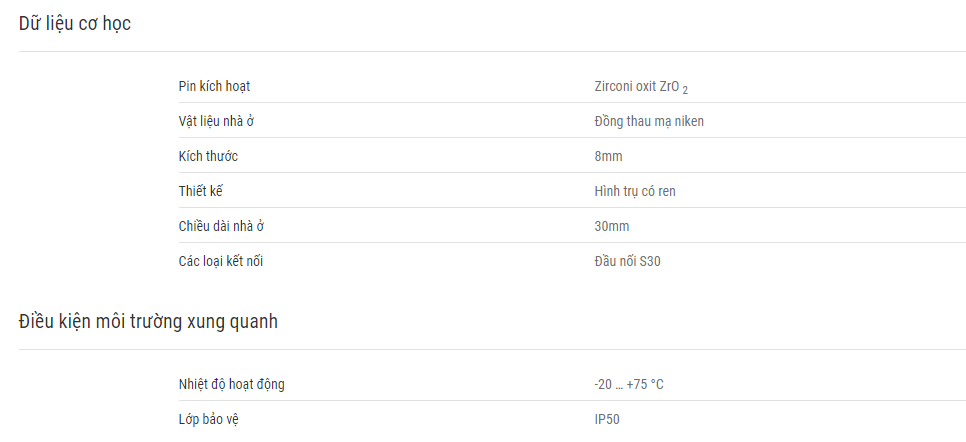Select the Dữ liệu cơ học heading

(x=75, y=24)
